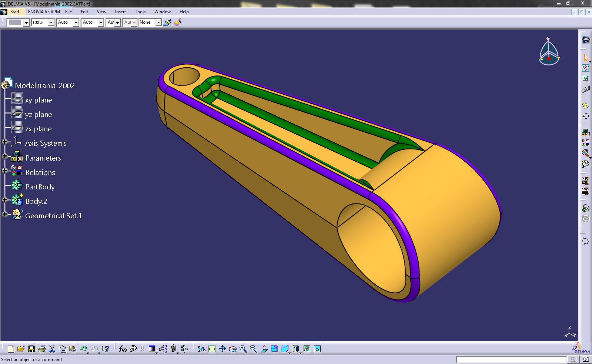Screen dimensions: 592x364
Task: Click the VB macro icon in right toolbar
Action: pos(586,181)
